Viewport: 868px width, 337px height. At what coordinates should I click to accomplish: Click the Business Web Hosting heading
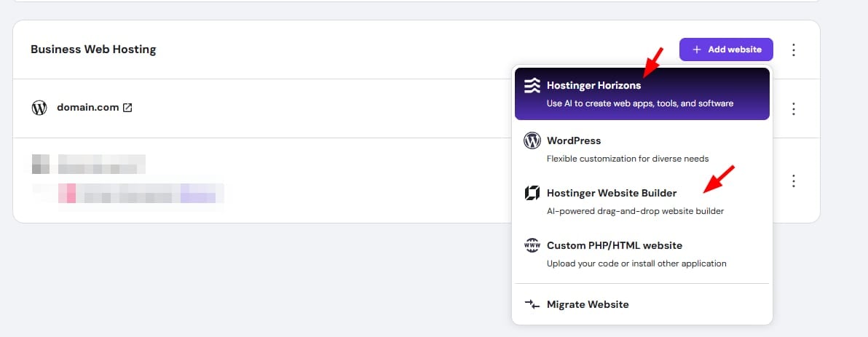click(x=93, y=49)
